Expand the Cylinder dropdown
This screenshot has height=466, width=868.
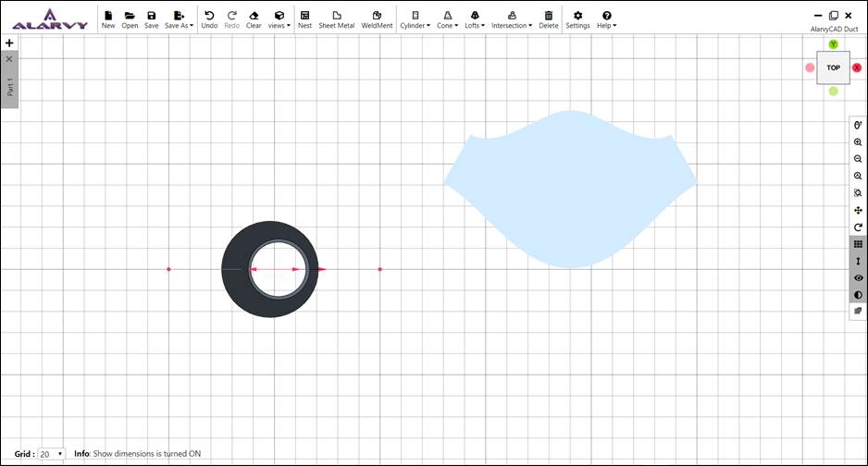point(415,19)
